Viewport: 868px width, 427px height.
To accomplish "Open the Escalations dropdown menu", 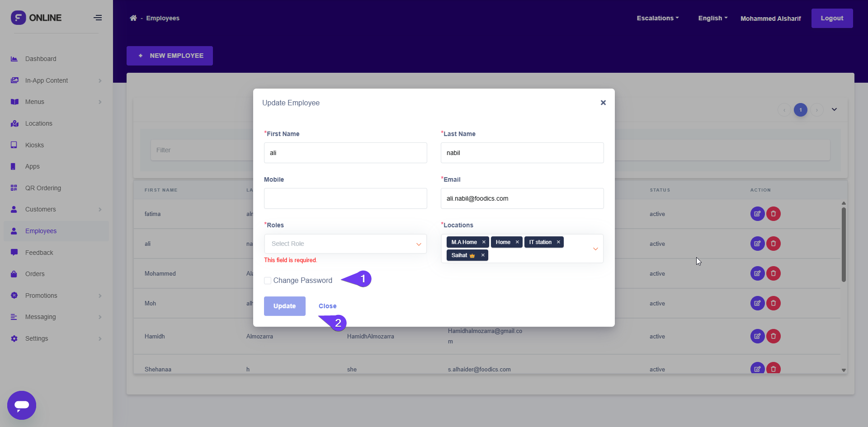I will pos(657,18).
